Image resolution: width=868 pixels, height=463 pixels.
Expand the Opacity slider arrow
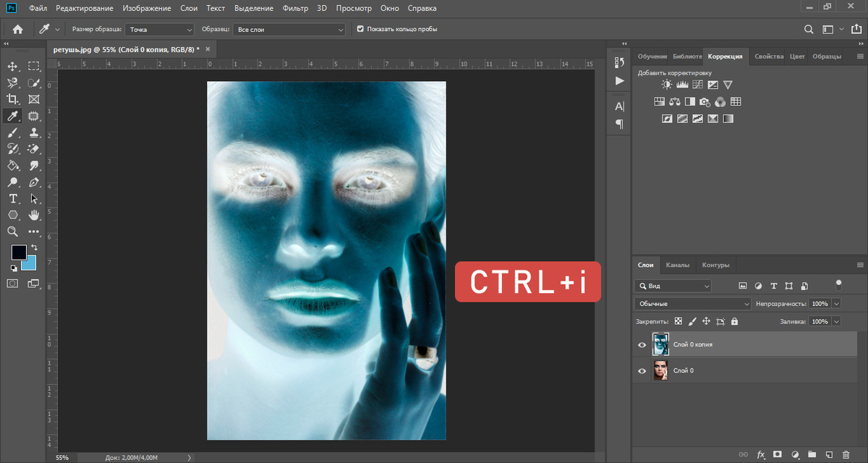(x=837, y=304)
